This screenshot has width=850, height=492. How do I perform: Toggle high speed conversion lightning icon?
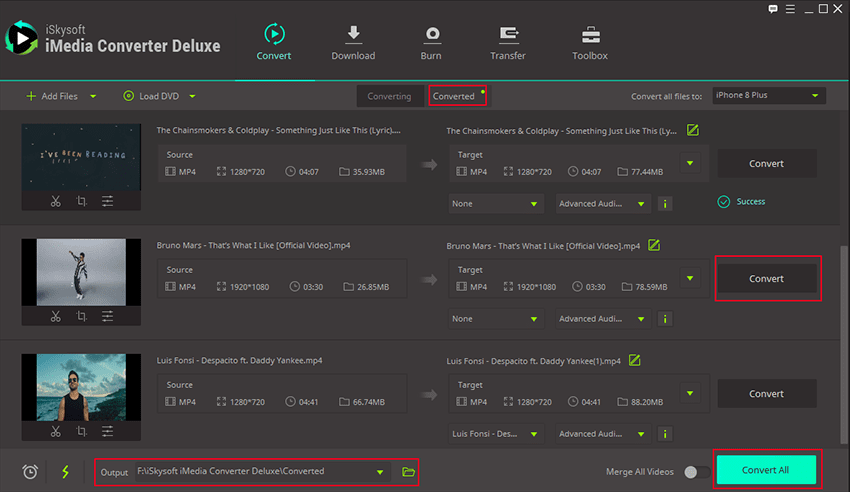(66, 472)
